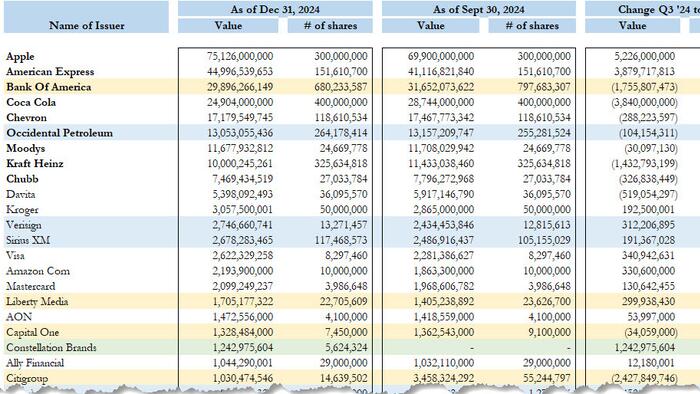Screen dimensions: 700x394
Task: Select the Sept 2024 '# of shares' subheader
Action: (532, 25)
